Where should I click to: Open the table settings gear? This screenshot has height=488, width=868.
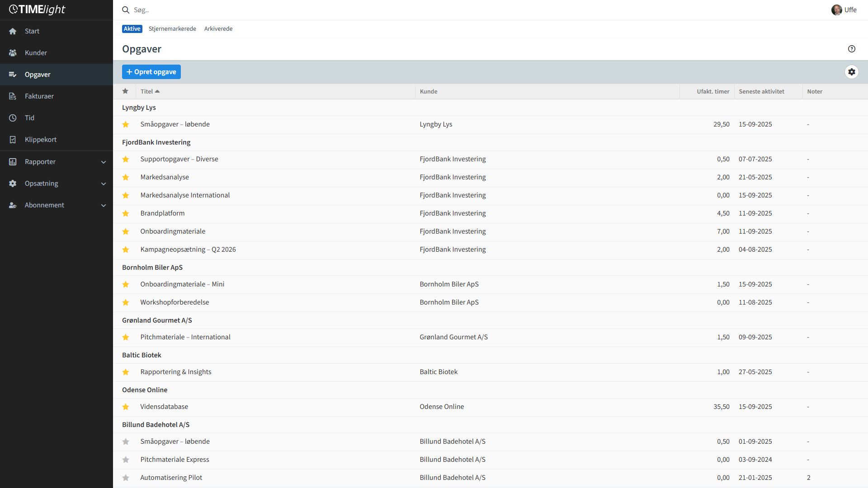tap(851, 72)
